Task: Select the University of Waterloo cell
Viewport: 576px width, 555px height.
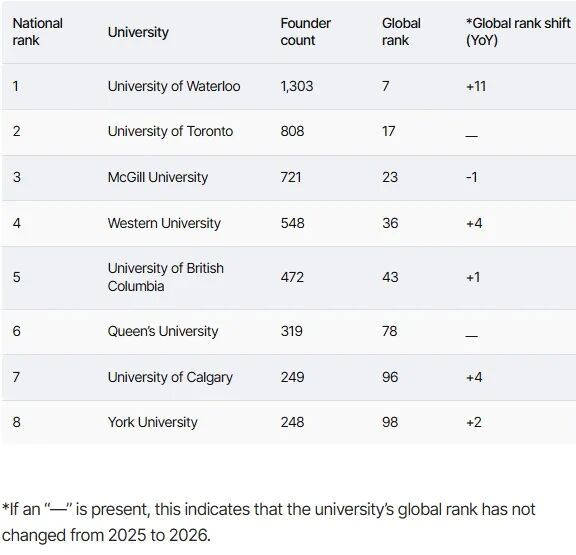Action: (174, 86)
